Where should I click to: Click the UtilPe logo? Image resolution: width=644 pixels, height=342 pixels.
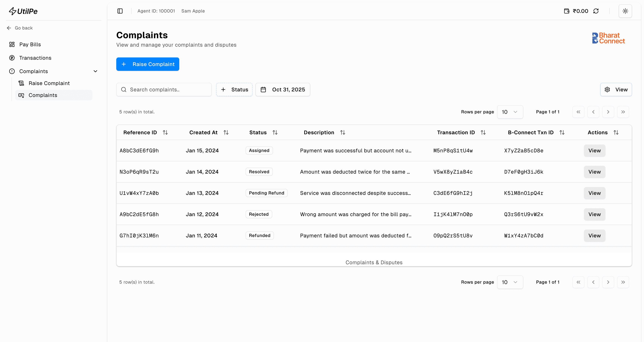[23, 11]
